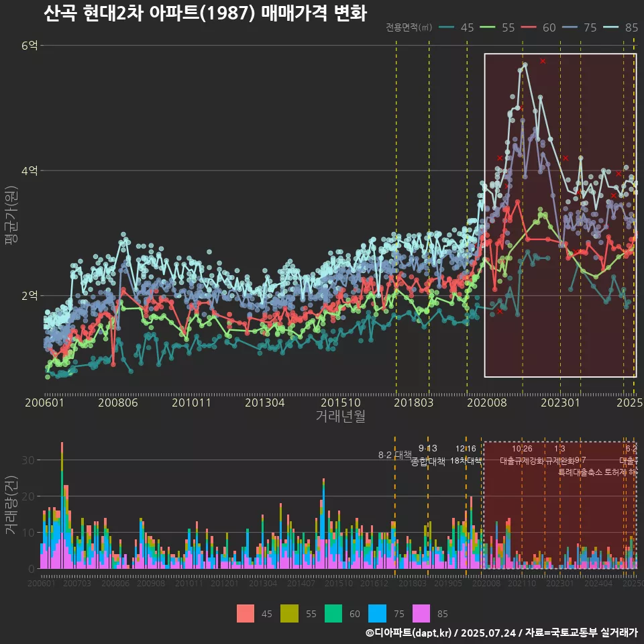Click the 202301 tick on price chart
The width and height of the screenshot is (644, 644).
tap(560, 402)
